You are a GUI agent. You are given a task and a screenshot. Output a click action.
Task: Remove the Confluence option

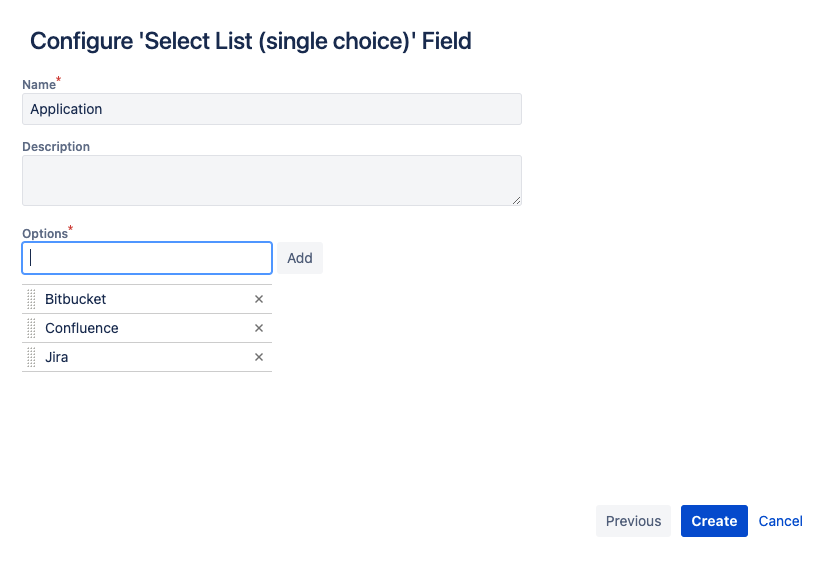259,328
